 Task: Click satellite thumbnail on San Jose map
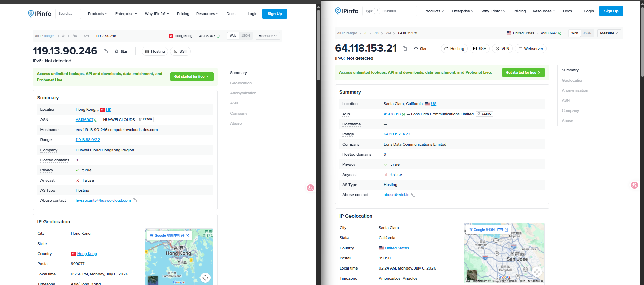tap(472, 275)
